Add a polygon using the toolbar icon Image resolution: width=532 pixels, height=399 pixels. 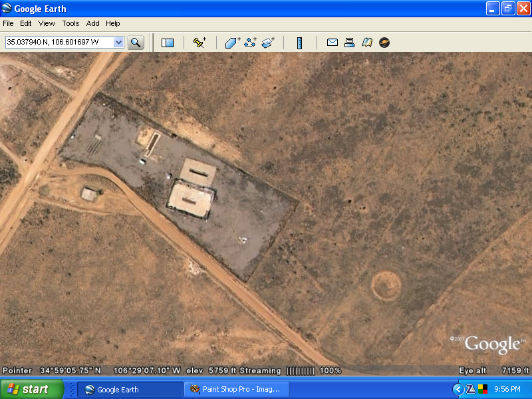coord(233,43)
